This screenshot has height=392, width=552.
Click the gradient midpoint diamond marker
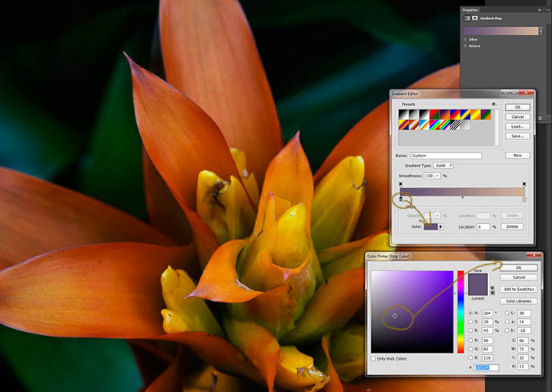[462, 198]
